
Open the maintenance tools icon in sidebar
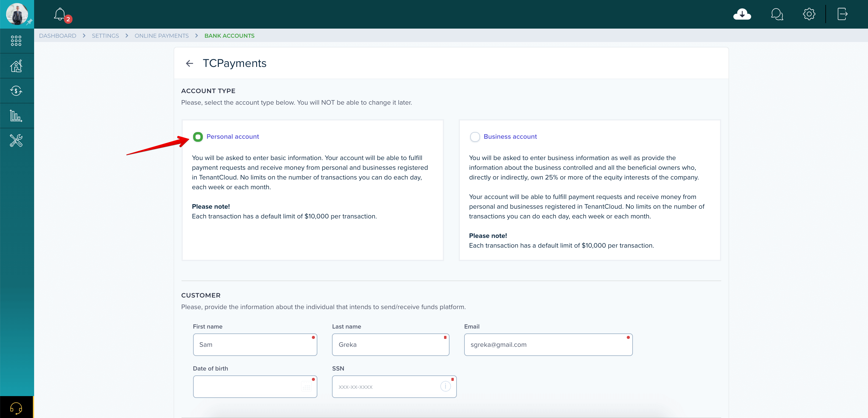pyautogui.click(x=16, y=141)
